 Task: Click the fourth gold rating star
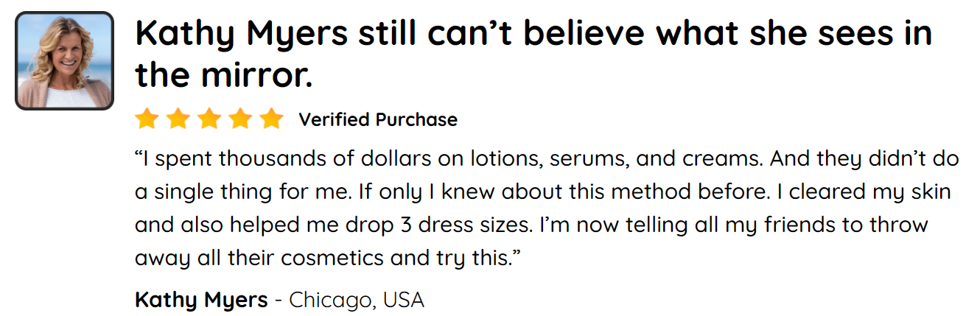point(240,119)
